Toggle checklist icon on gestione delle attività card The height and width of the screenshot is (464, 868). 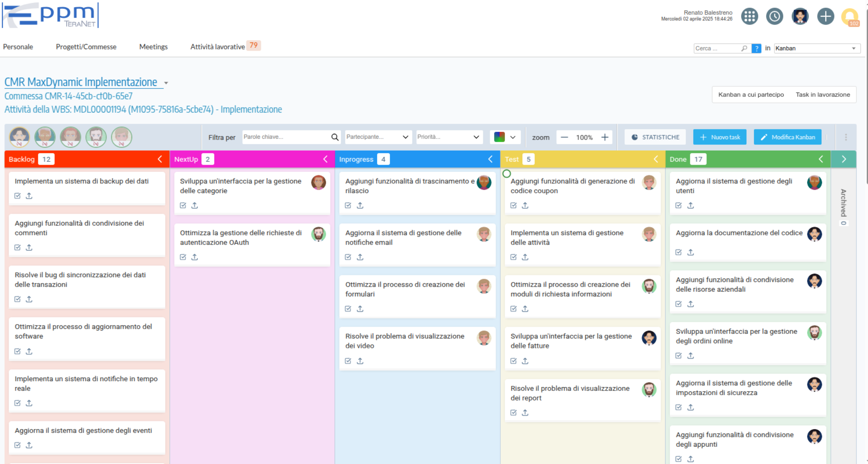point(513,257)
